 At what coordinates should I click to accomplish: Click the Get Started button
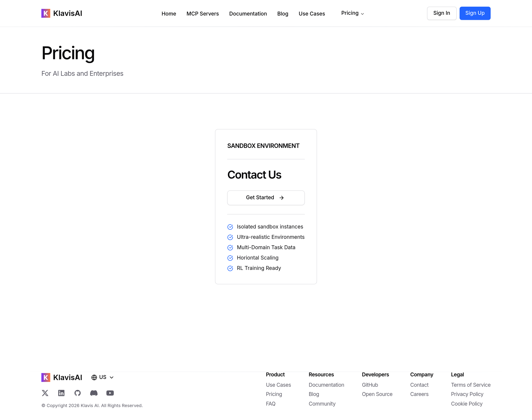click(x=266, y=198)
